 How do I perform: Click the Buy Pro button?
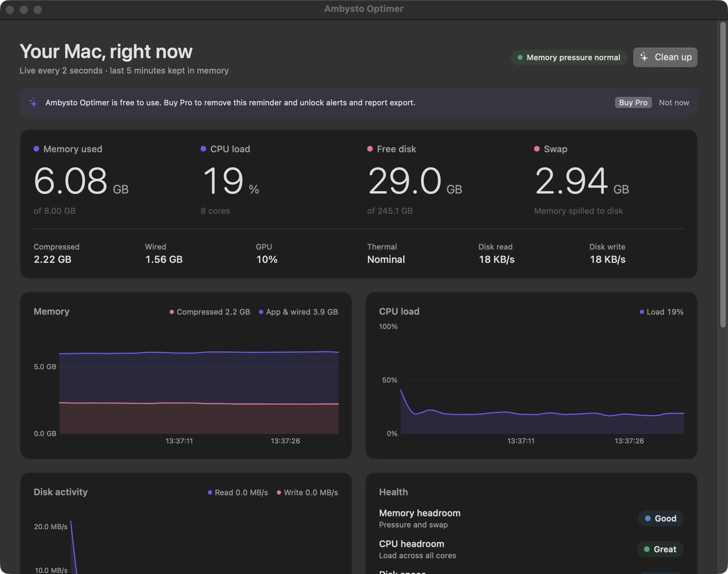pos(633,103)
